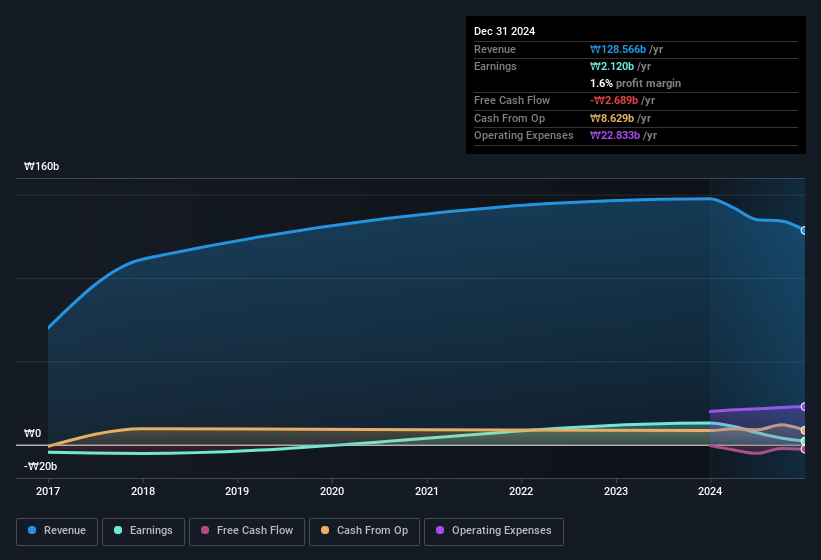Image resolution: width=821 pixels, height=560 pixels.
Task: Select the 2017 x-axis label
Action: (48, 491)
